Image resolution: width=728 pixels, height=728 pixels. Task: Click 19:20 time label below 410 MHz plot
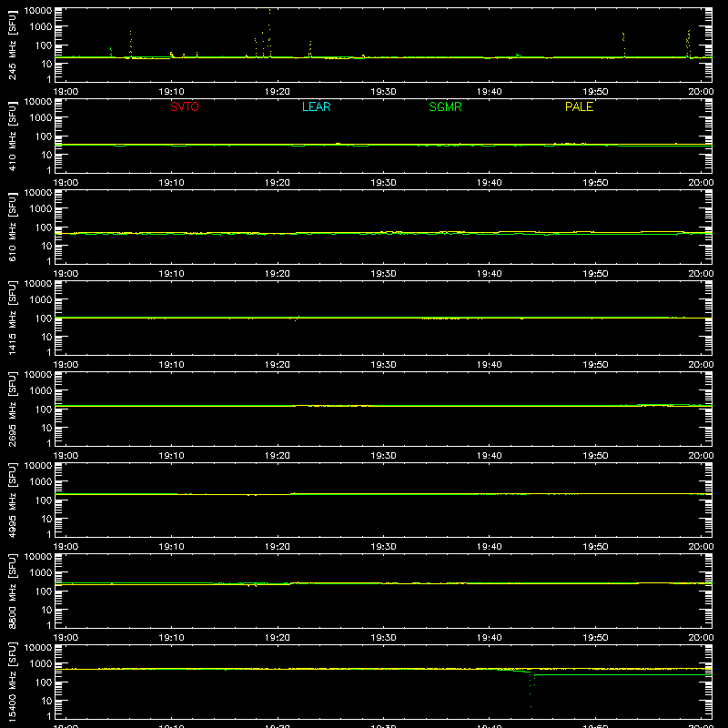coord(278,183)
